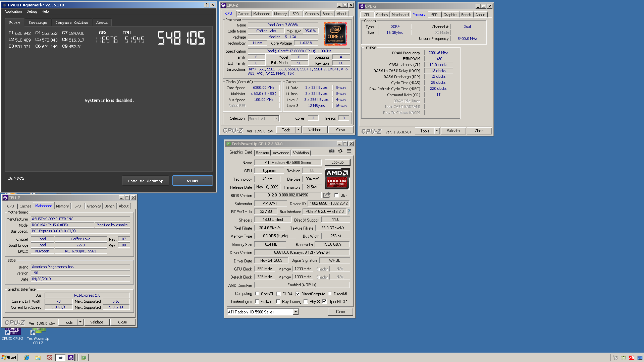Click the Aquamark title bar application icon
Screen dimensions: 644x362
tap(5, 5)
